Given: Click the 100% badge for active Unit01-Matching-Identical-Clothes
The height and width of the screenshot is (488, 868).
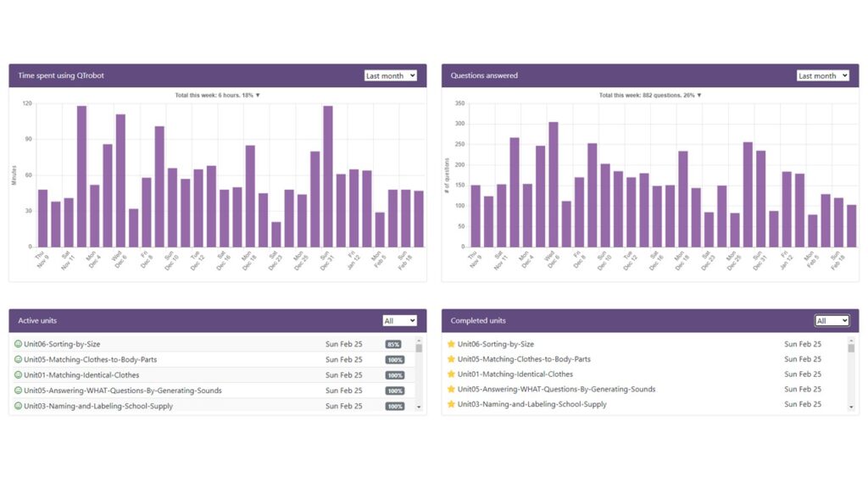Looking at the screenshot, I should [395, 375].
